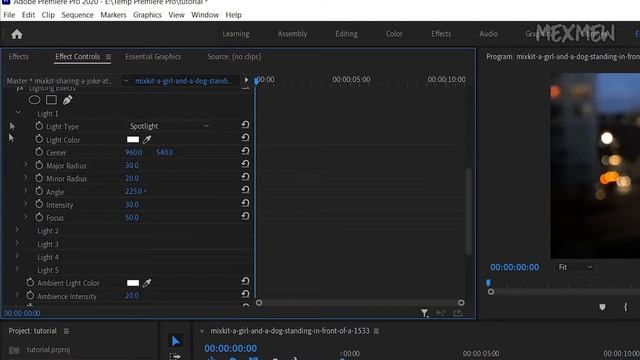
Task: Expand the Light 2 group
Action: [17, 230]
